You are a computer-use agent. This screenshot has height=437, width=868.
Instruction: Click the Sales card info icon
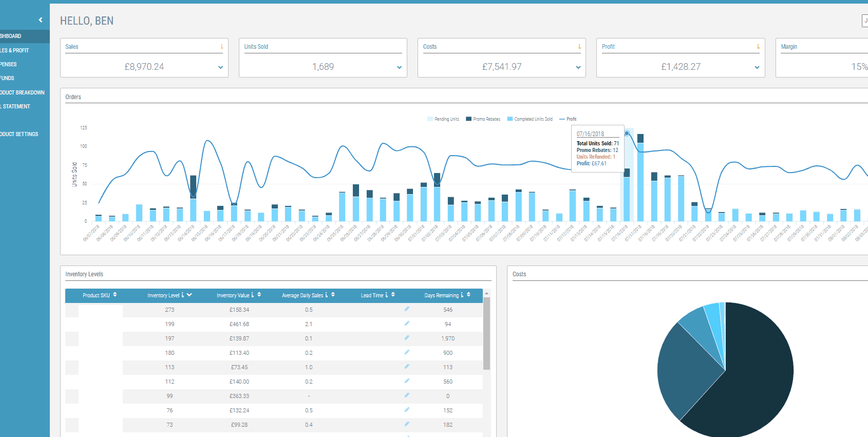222,47
